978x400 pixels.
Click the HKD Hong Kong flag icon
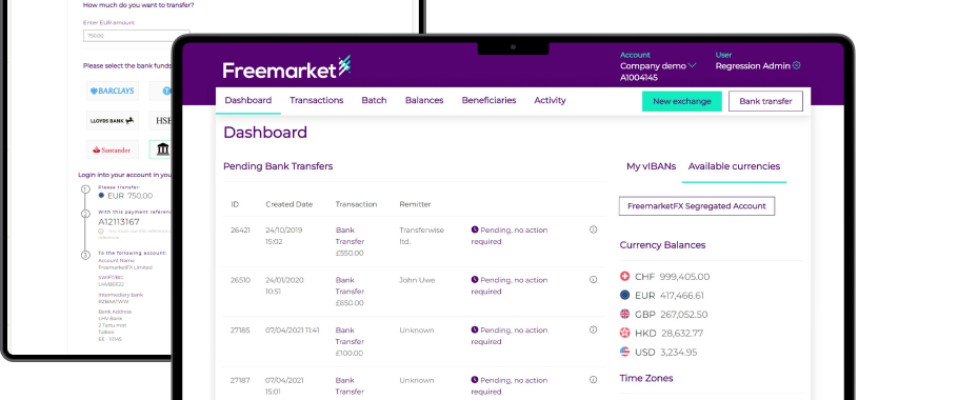click(625, 333)
